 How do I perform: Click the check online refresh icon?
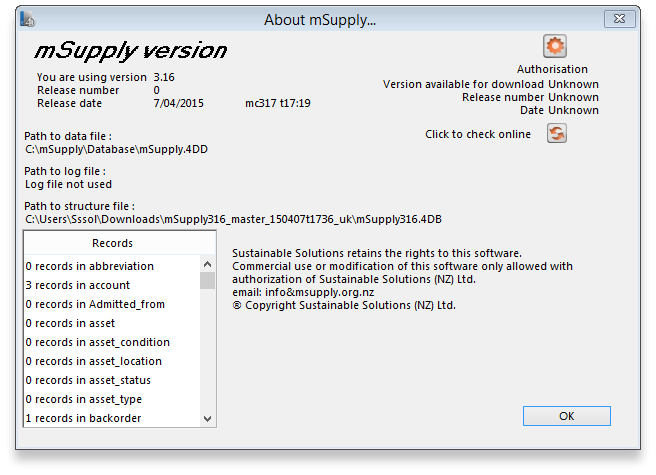click(x=557, y=134)
